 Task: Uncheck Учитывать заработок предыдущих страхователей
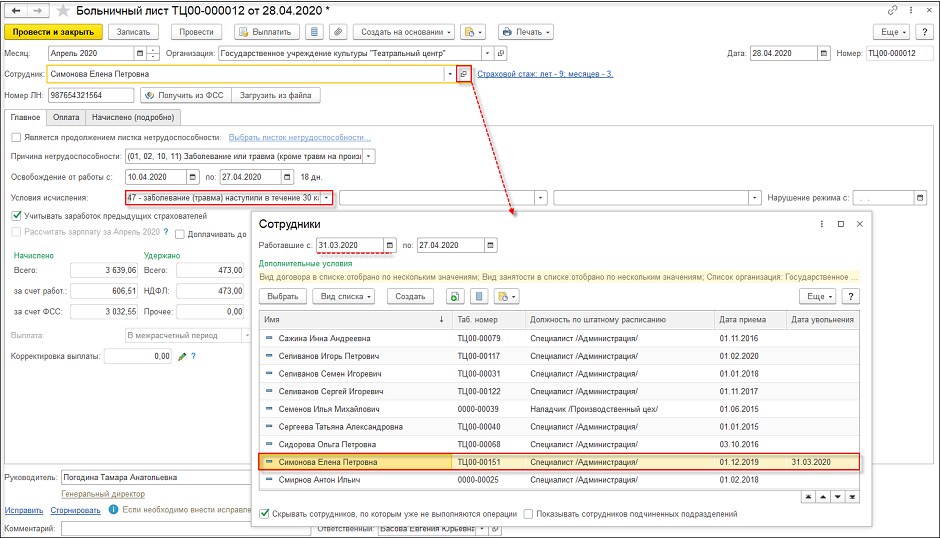click(15, 215)
